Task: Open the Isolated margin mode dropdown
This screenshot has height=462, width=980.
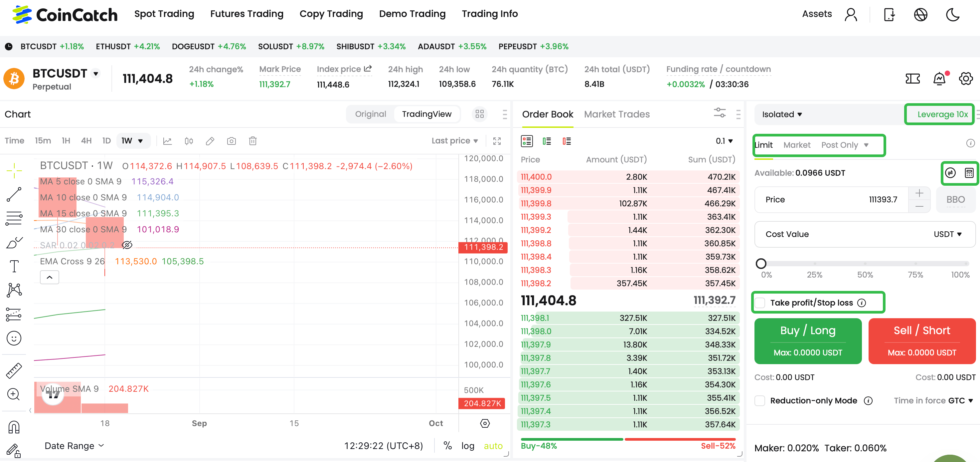Action: coord(782,114)
